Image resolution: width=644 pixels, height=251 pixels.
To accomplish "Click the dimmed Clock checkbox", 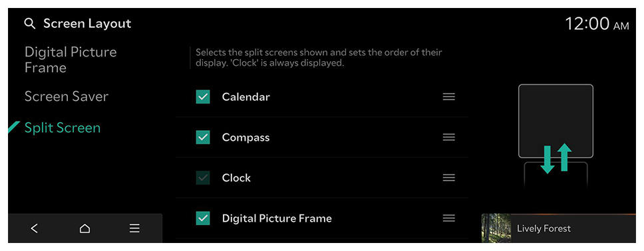I will (203, 177).
